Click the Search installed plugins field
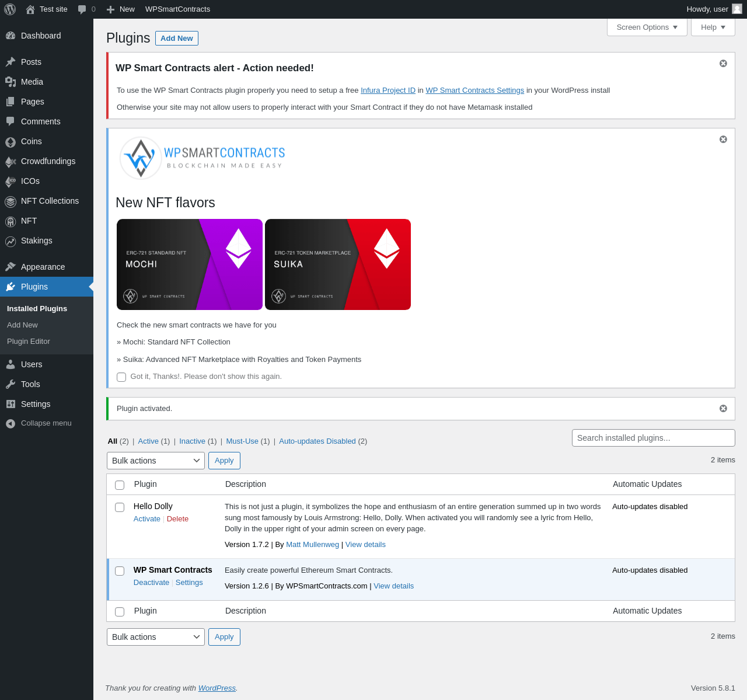Viewport: 747px width, 700px height. coord(654,438)
